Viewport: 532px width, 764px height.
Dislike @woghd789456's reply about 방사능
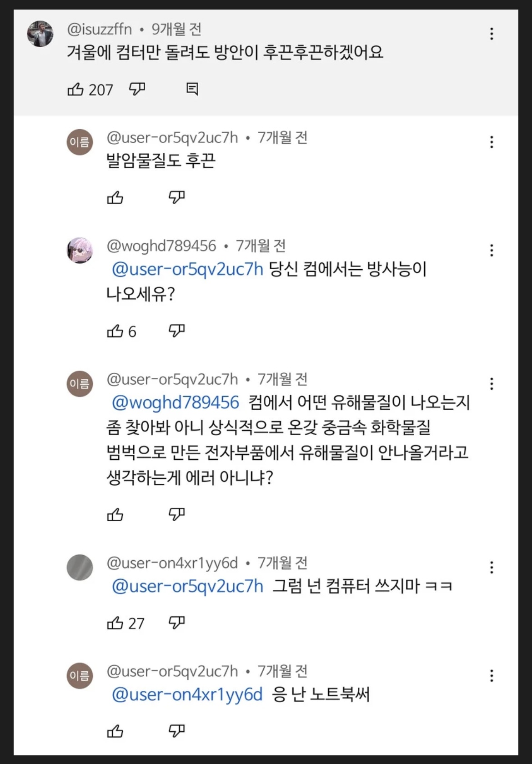tap(176, 331)
